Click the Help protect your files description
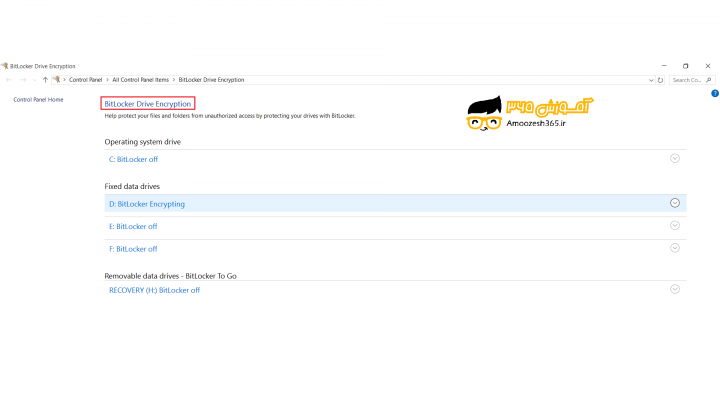The width and height of the screenshot is (720, 400). [230, 116]
